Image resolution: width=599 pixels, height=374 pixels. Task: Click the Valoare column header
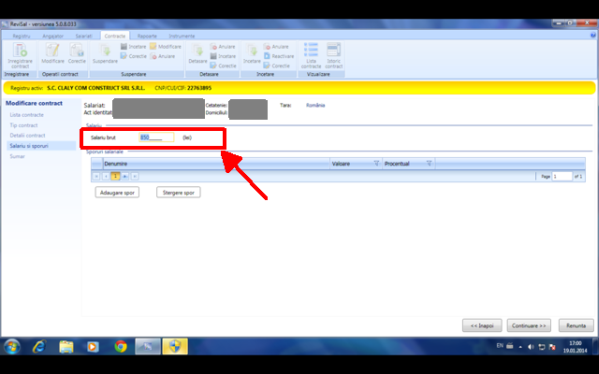pos(356,164)
